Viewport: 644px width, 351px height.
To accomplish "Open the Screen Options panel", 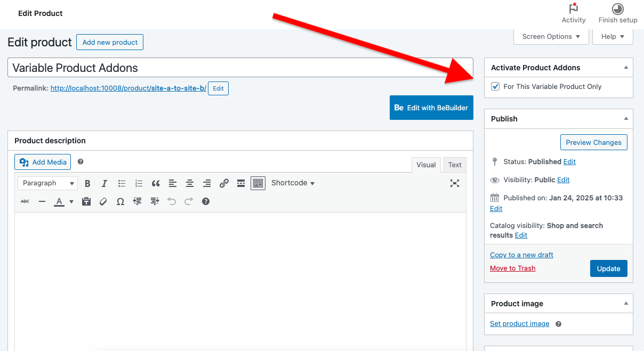I will (551, 37).
